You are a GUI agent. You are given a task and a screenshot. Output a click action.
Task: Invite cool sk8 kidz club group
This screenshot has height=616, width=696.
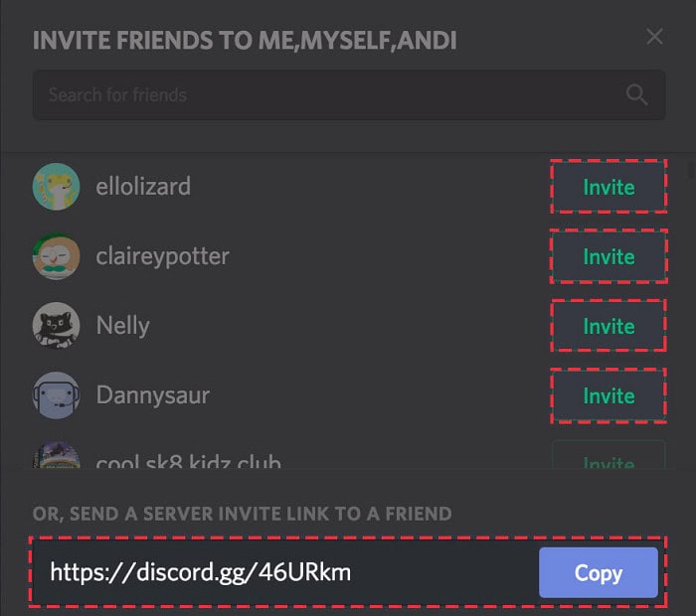(609, 455)
